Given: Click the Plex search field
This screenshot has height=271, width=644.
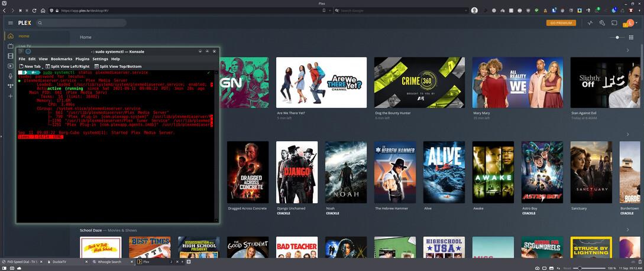Looking at the screenshot, I should click(x=80, y=23).
